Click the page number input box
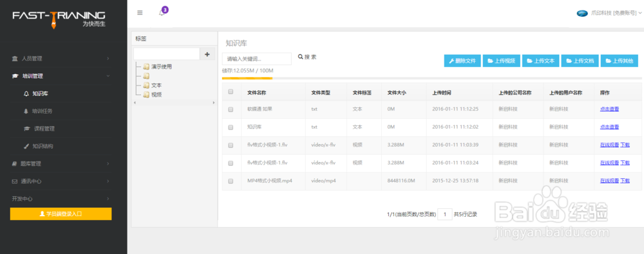 pos(445,214)
